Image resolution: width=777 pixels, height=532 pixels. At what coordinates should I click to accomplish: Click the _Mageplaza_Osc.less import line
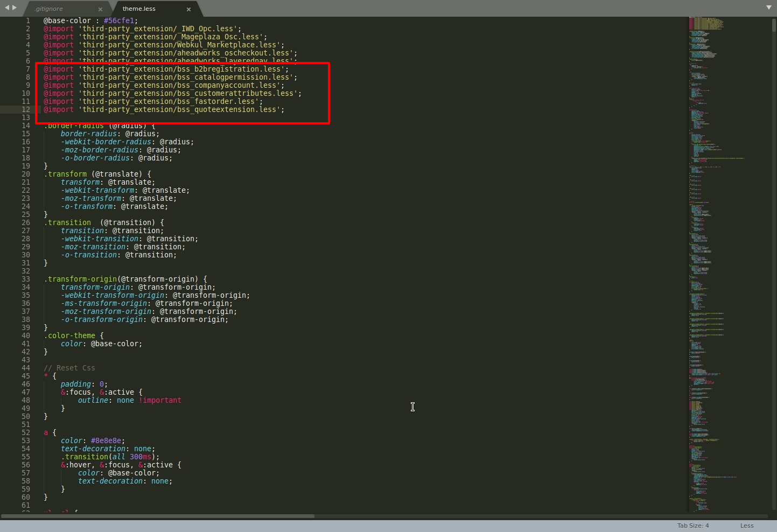[x=155, y=37]
